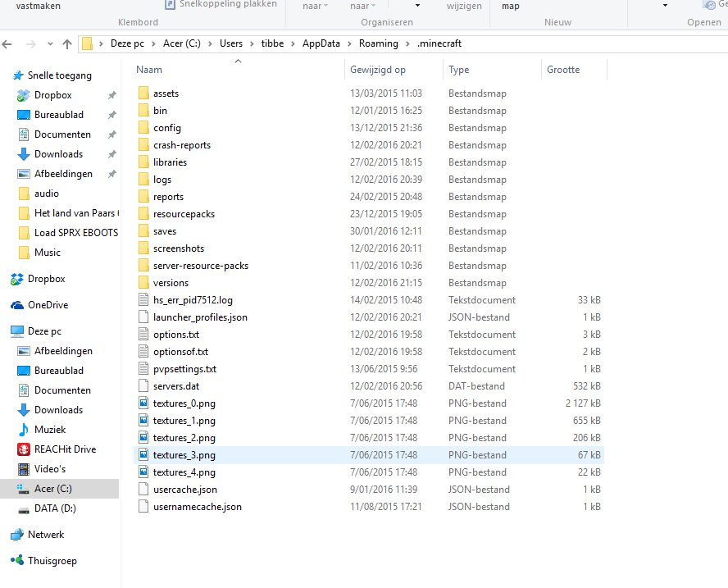
Task: Select the assets folder
Action: 166,93
